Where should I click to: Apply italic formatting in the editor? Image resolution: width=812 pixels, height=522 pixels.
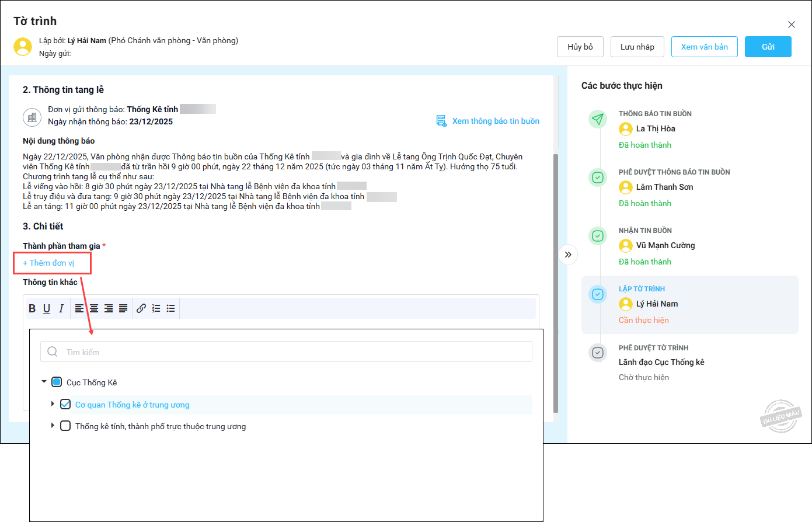pyautogui.click(x=61, y=308)
